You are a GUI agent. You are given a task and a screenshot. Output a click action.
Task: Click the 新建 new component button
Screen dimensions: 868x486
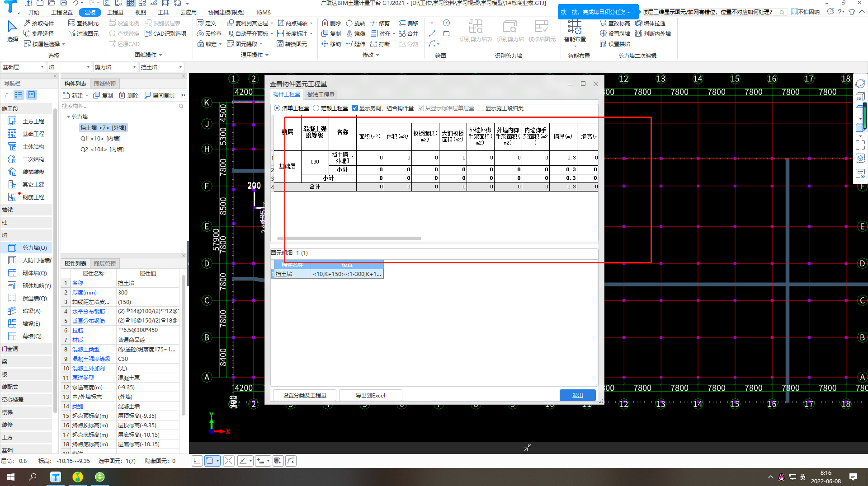[73, 95]
